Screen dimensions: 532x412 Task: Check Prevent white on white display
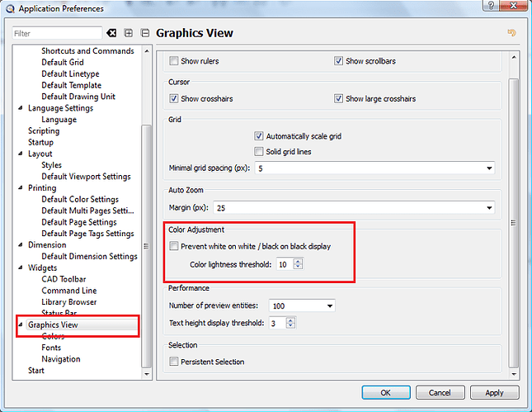pyautogui.click(x=174, y=246)
